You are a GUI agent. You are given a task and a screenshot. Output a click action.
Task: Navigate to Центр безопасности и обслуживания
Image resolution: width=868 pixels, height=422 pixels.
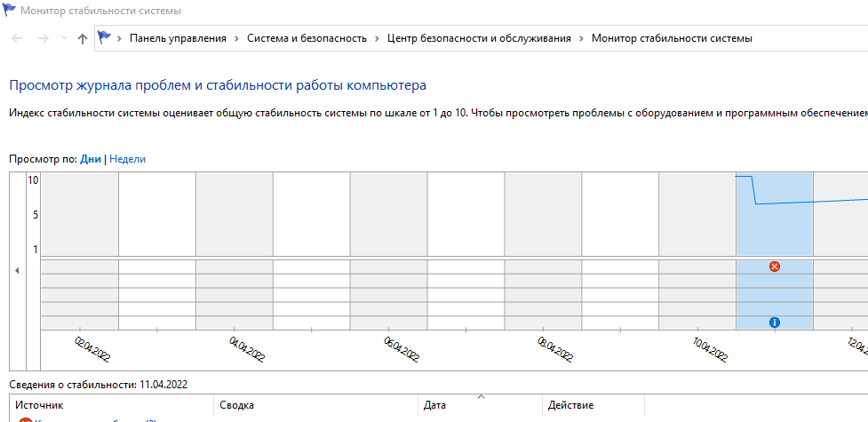(479, 38)
